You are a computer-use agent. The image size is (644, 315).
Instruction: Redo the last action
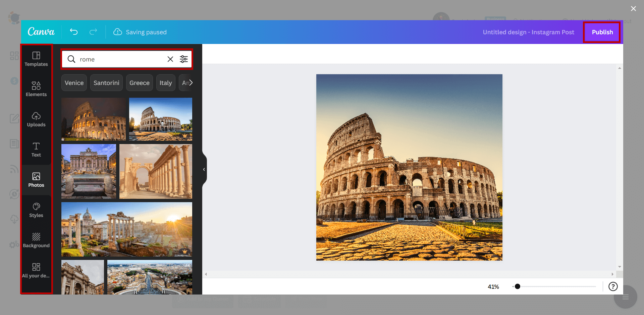pyautogui.click(x=93, y=32)
